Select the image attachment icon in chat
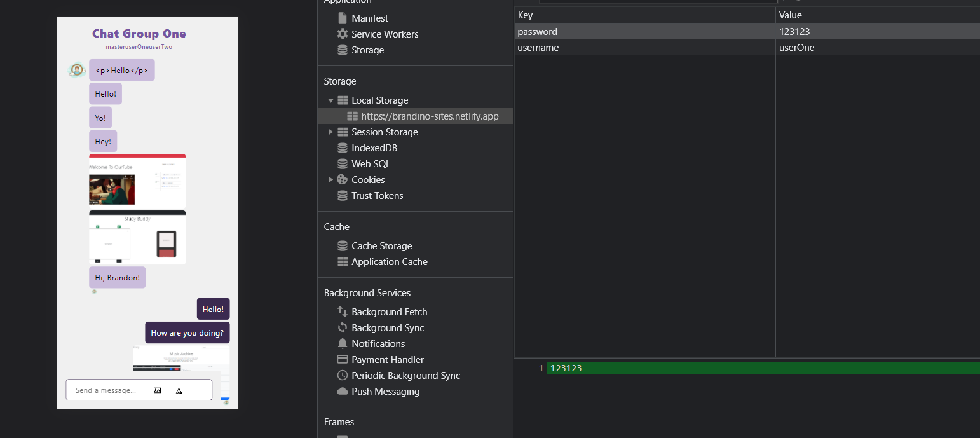Viewport: 980px width, 438px height. (157, 390)
